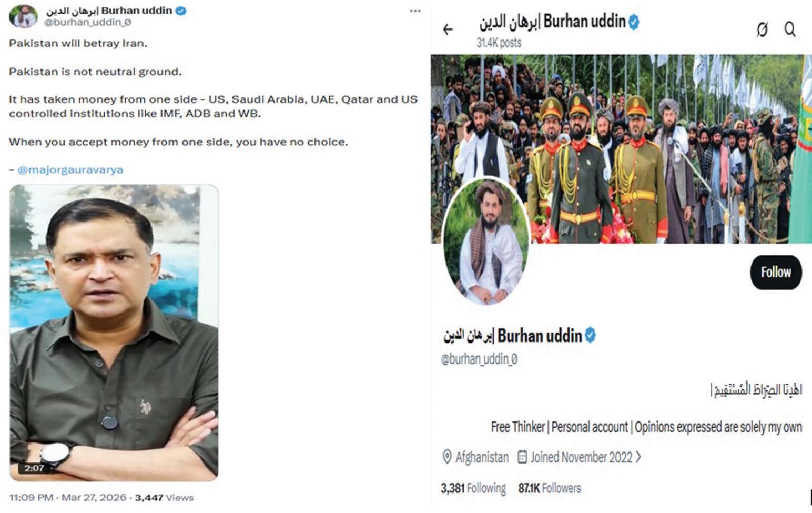Open the @majorgauravarya mention link
The width and height of the screenshot is (812, 513).
coord(70,170)
